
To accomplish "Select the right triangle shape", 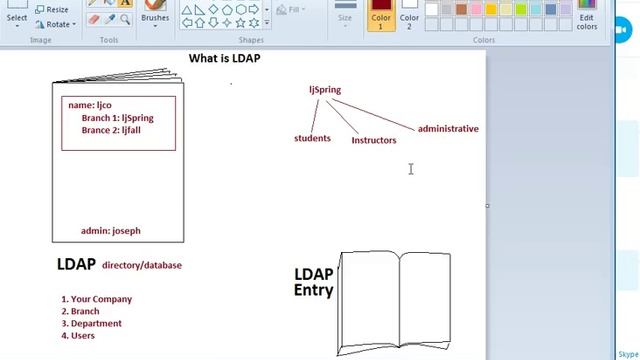I will point(200,10).
